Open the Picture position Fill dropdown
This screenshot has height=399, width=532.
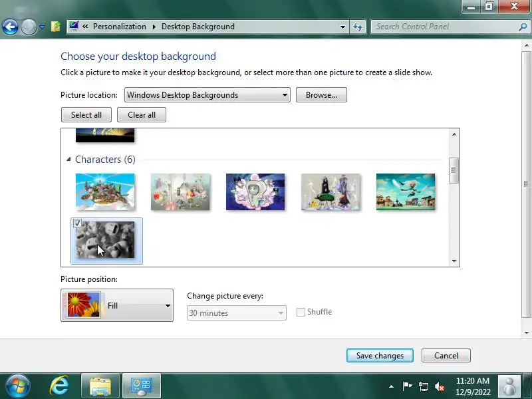click(x=117, y=305)
